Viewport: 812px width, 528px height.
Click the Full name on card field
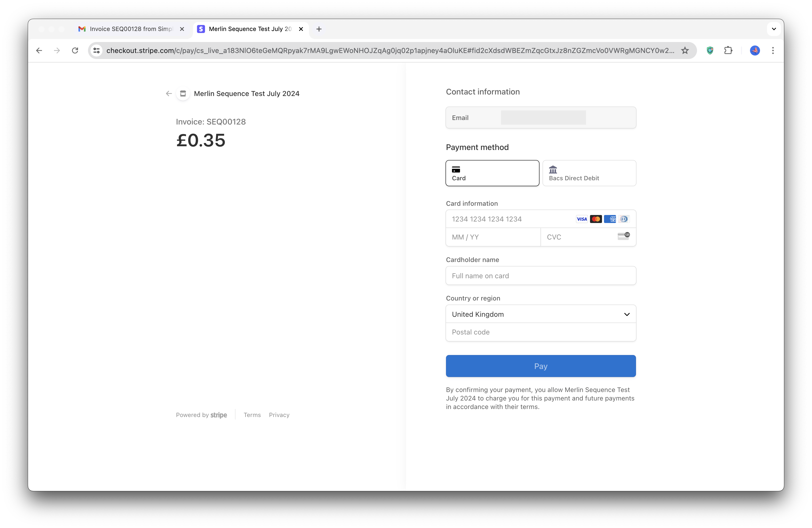pos(541,275)
